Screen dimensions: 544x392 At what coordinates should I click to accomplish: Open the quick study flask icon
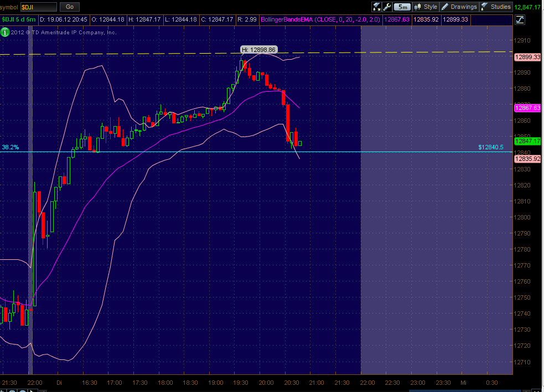point(377,7)
